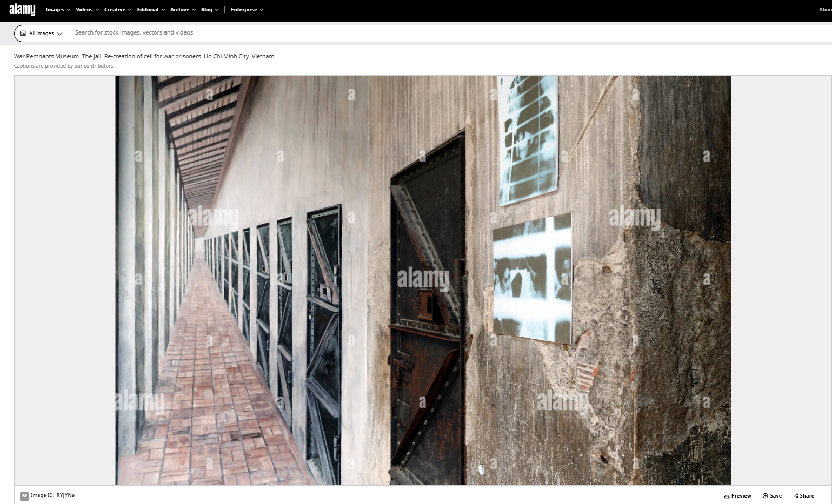Click the War Remnants Museum caption text
The height and width of the screenshot is (504, 832).
144,56
